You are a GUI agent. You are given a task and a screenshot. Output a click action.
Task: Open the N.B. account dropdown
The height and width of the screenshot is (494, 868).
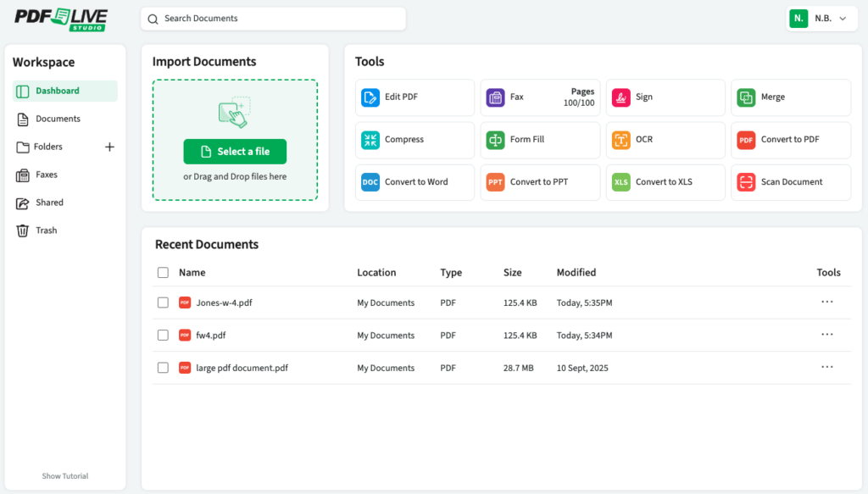coord(822,18)
